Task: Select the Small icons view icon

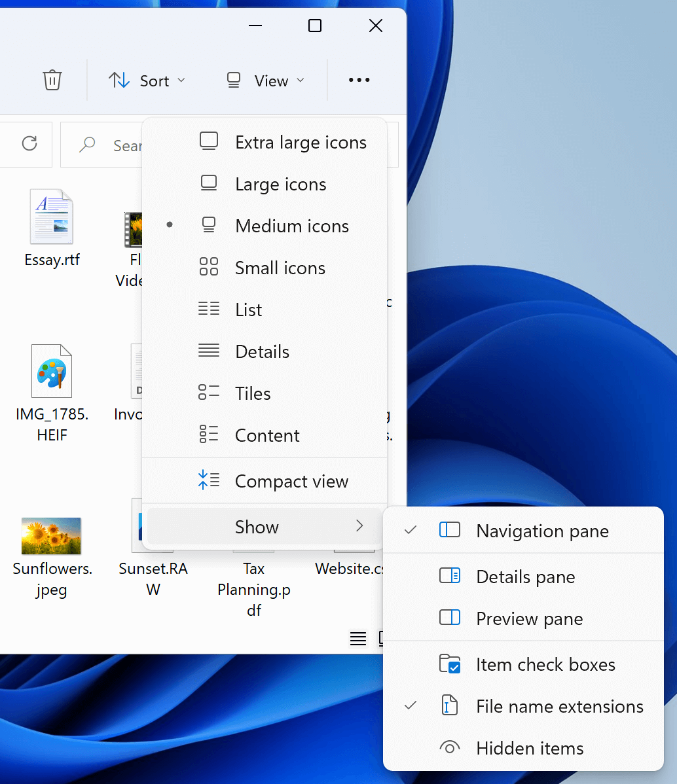Action: coord(209,266)
